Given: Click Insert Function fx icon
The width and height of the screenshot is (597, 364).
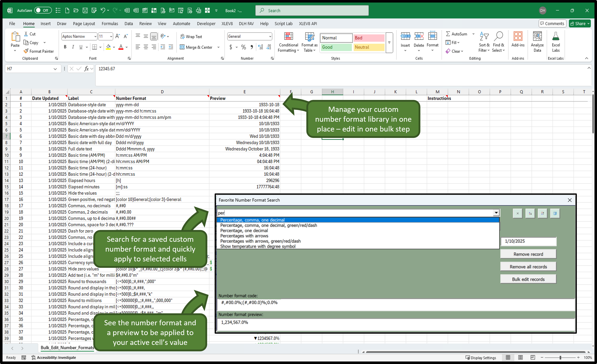Looking at the screenshot, I should [86, 69].
